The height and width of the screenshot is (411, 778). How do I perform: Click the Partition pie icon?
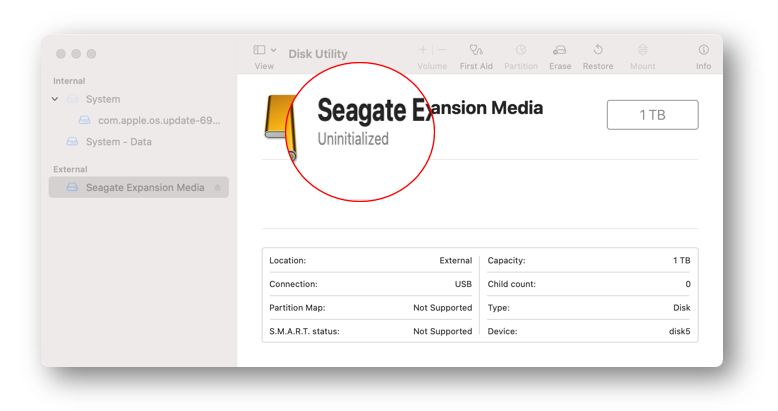point(520,50)
